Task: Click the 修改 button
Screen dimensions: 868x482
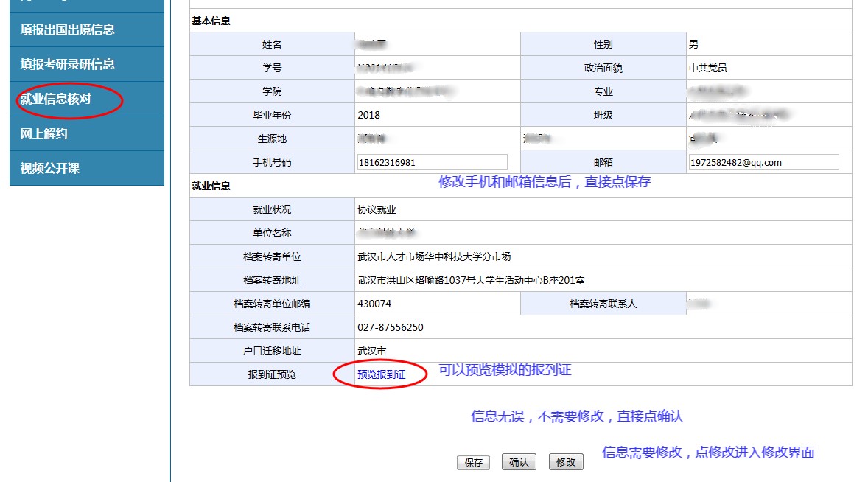Action: click(565, 462)
